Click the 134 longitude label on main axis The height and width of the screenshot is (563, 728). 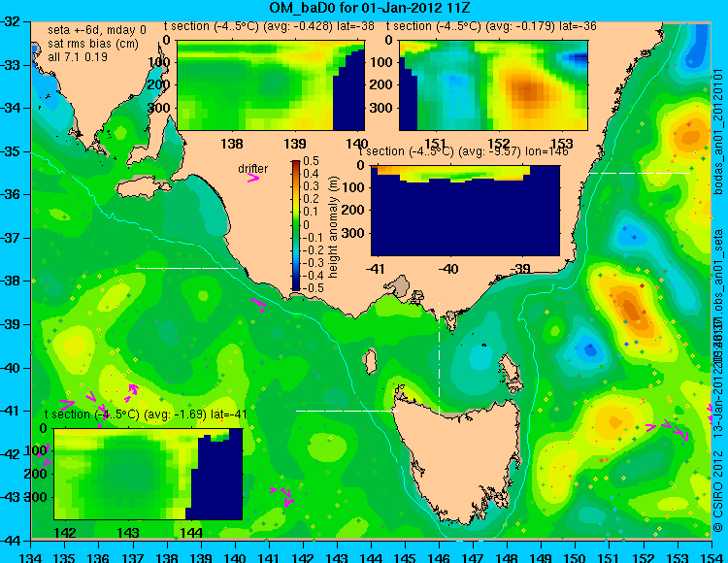click(31, 557)
